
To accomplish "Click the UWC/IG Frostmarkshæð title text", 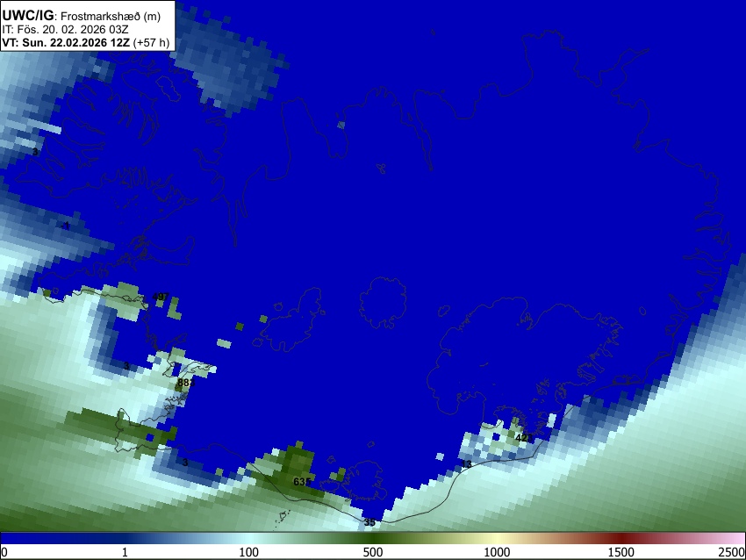I will click(82, 16).
